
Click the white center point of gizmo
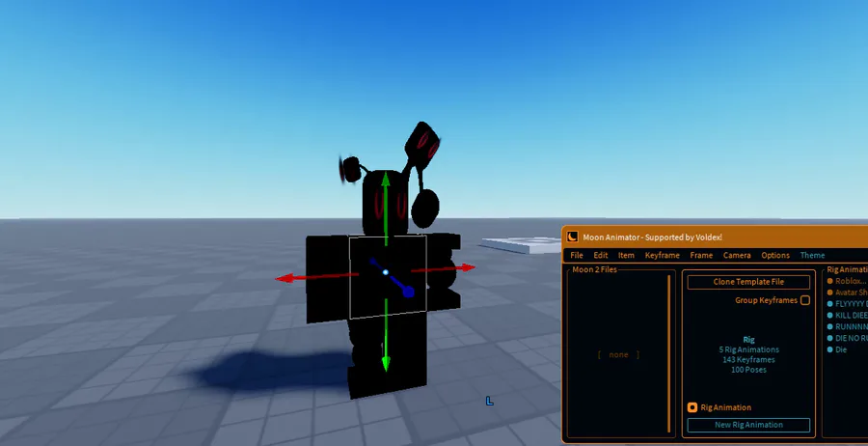click(x=386, y=272)
